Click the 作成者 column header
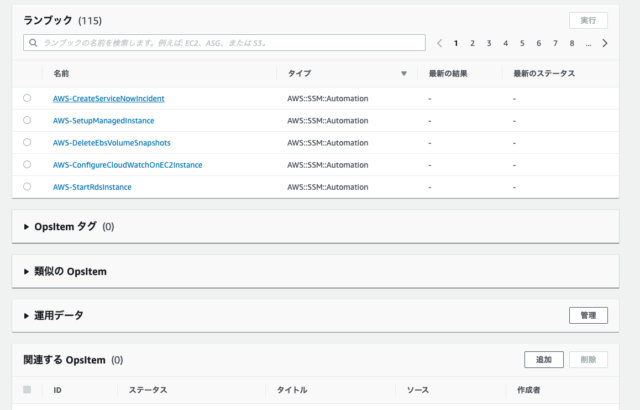This screenshot has width=640, height=410. 529,390
